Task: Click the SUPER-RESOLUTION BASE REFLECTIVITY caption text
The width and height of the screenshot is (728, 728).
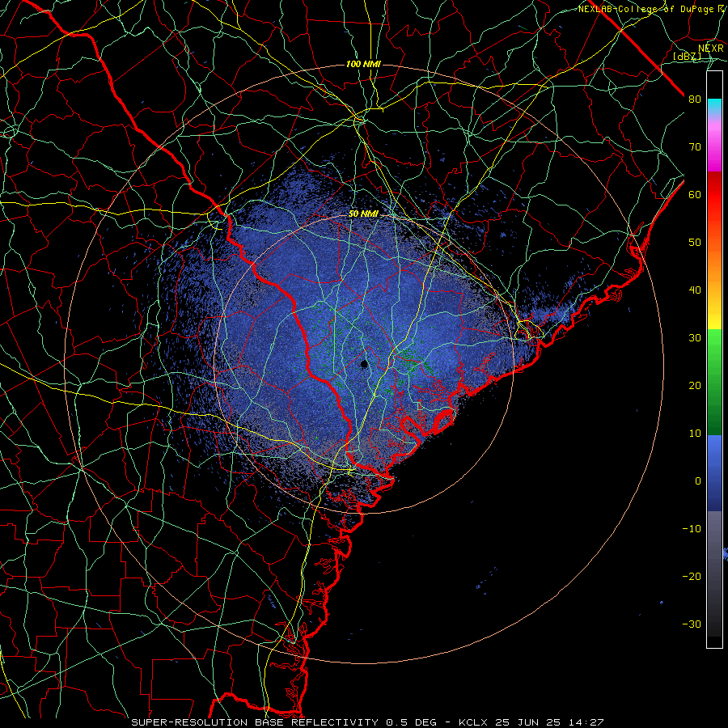Action: coord(255,722)
